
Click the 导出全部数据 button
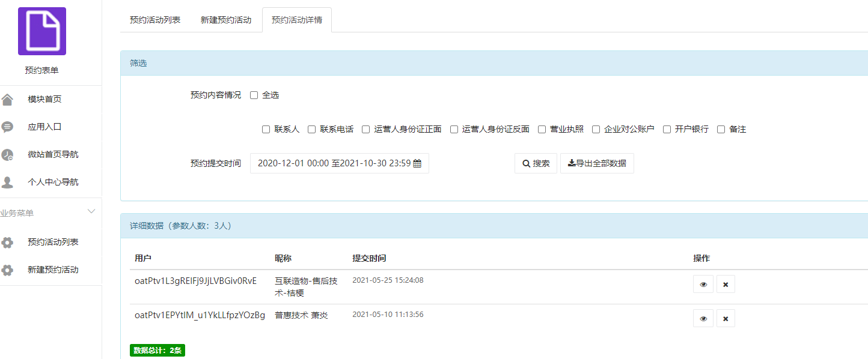[x=597, y=163]
